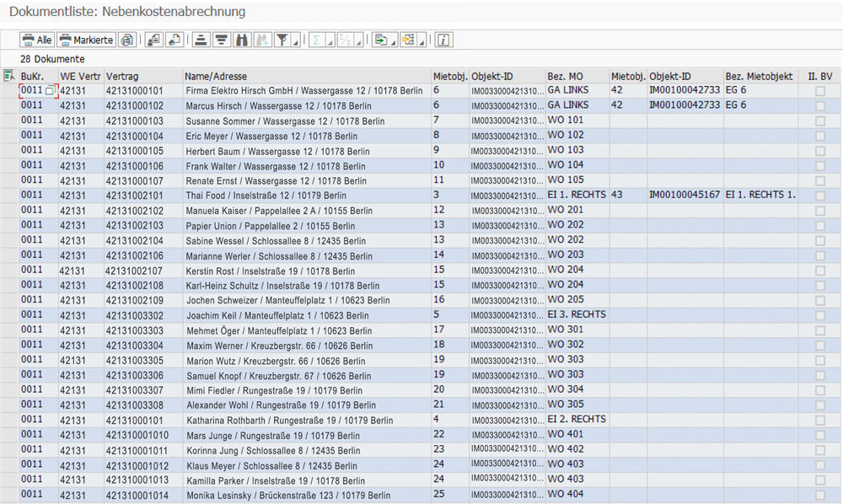Viewport: 843px width, 504px height.
Task: Click the set filter funnel icon
Action: coord(282,40)
